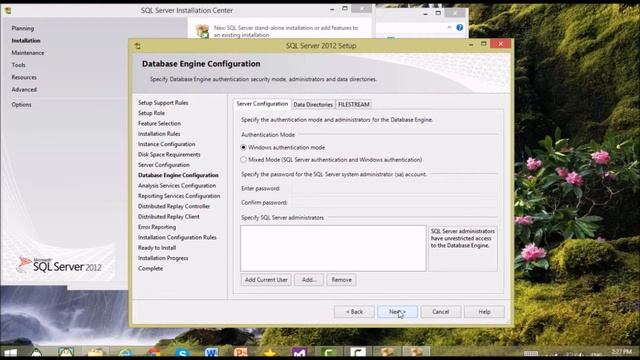
Task: Select Instance Configuration step
Action: point(167,144)
